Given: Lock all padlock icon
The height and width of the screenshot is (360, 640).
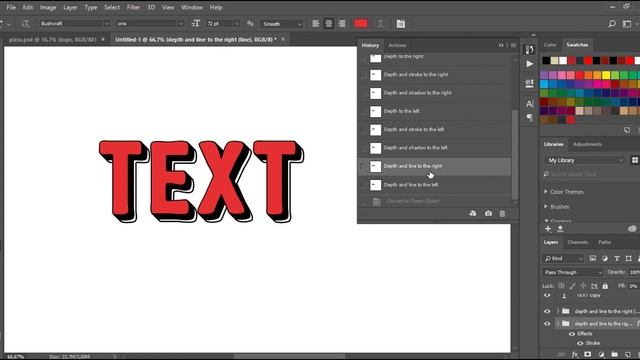Looking at the screenshot, I should [605, 286].
